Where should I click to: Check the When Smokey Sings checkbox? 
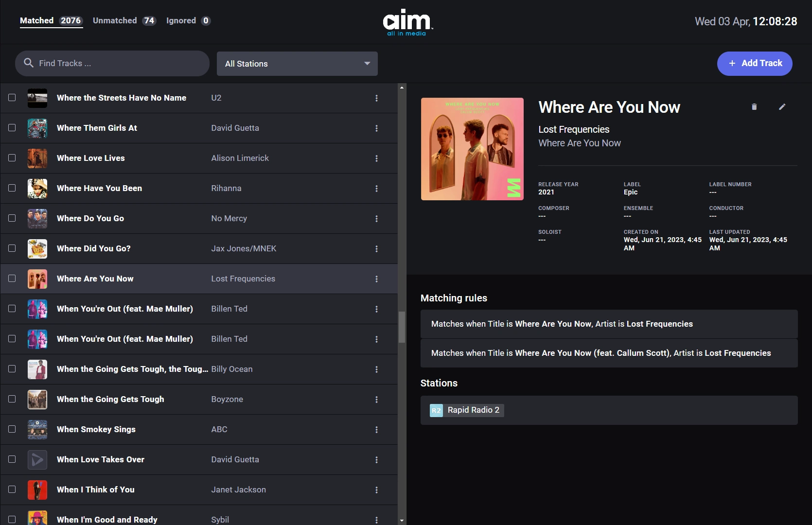click(12, 429)
